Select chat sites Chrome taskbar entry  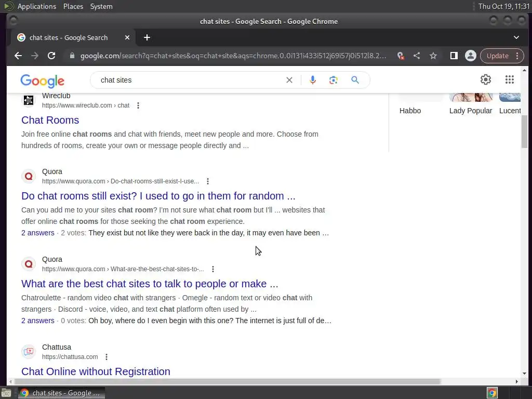(61, 393)
